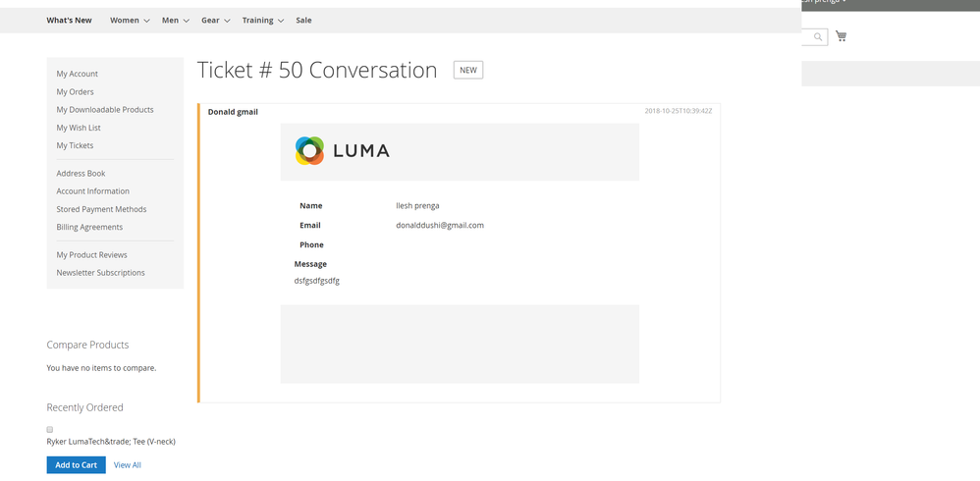Expand the Training menu dropdown
The image size is (980, 481).
pos(262,20)
